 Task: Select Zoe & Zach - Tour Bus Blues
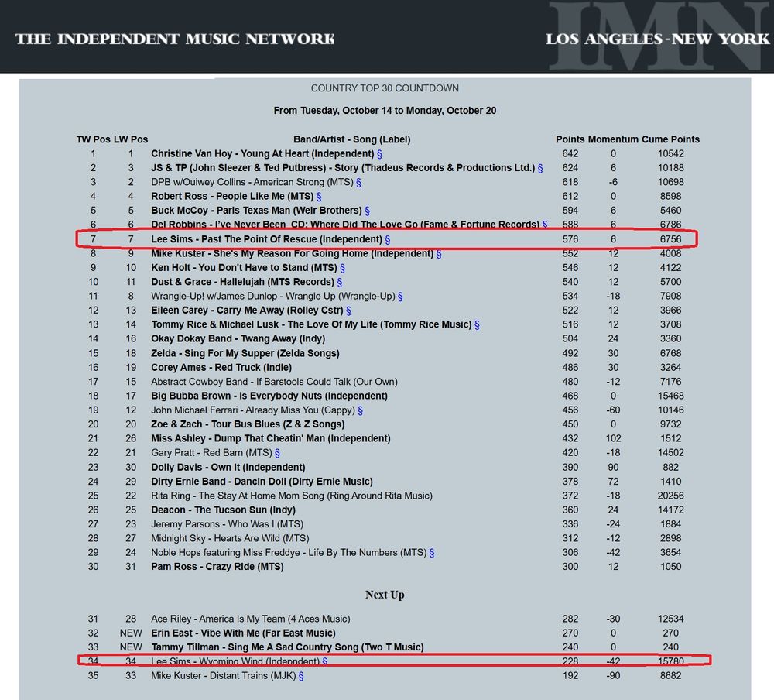tap(248, 424)
